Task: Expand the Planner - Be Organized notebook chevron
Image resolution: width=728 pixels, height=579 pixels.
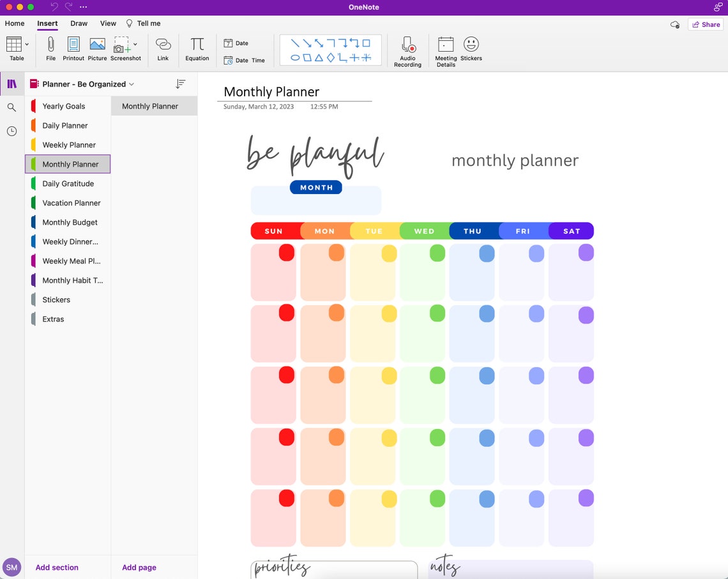Action: [x=132, y=84]
